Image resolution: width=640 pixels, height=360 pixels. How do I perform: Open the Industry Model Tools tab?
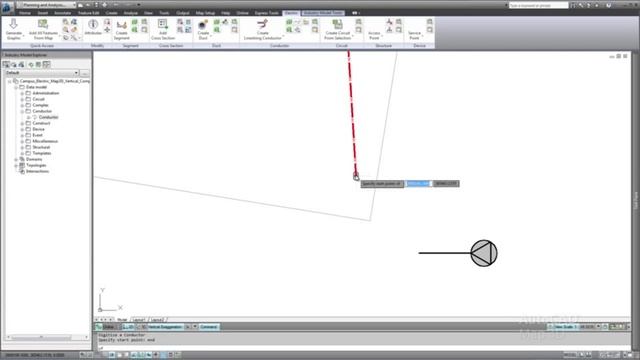pos(323,13)
